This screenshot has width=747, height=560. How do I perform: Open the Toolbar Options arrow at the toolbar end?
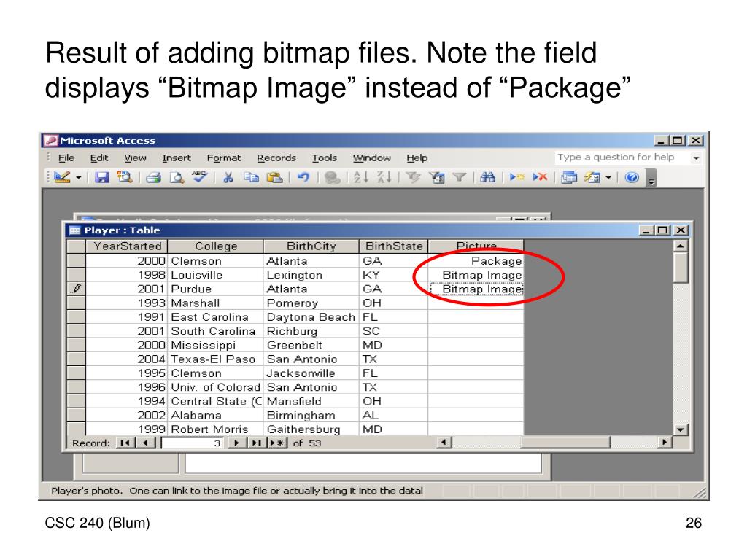click(x=651, y=178)
